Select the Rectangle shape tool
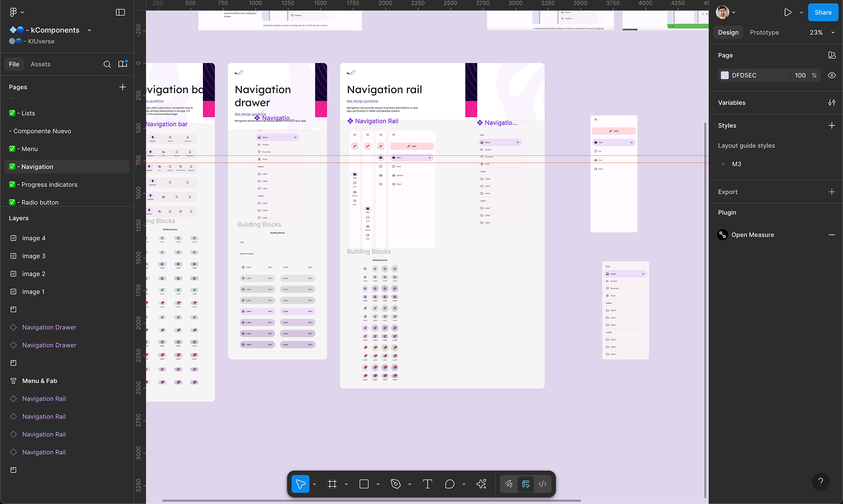Viewport: 843px width, 504px height. (x=364, y=484)
